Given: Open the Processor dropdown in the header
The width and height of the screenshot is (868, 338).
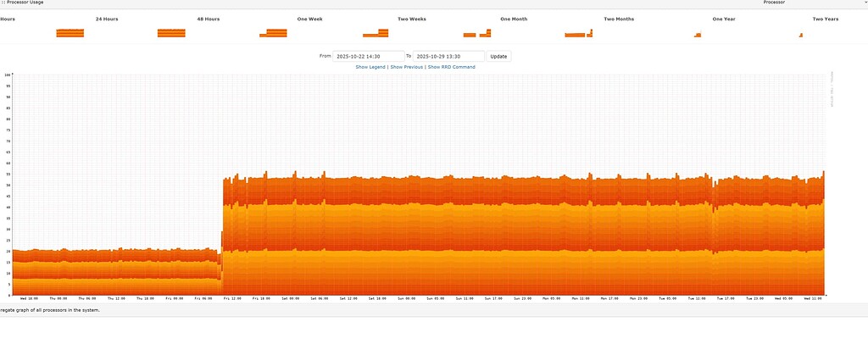Looking at the screenshot, I should (814, 3).
